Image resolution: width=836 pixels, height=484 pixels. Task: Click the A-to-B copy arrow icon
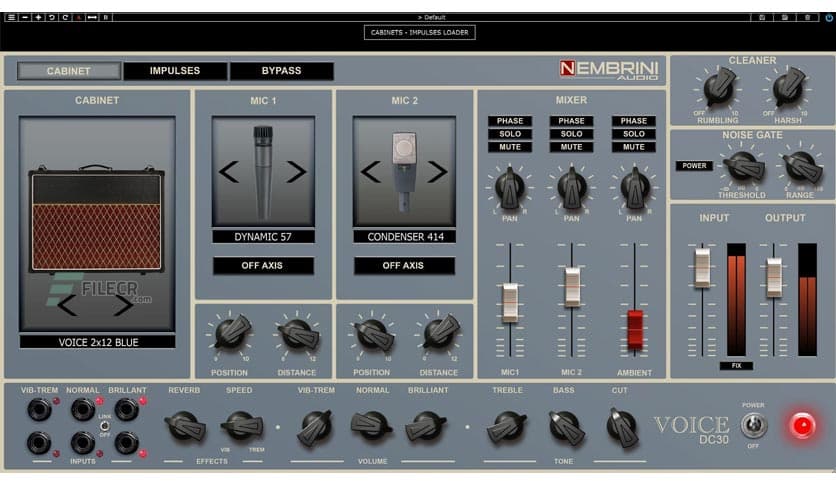[92, 18]
